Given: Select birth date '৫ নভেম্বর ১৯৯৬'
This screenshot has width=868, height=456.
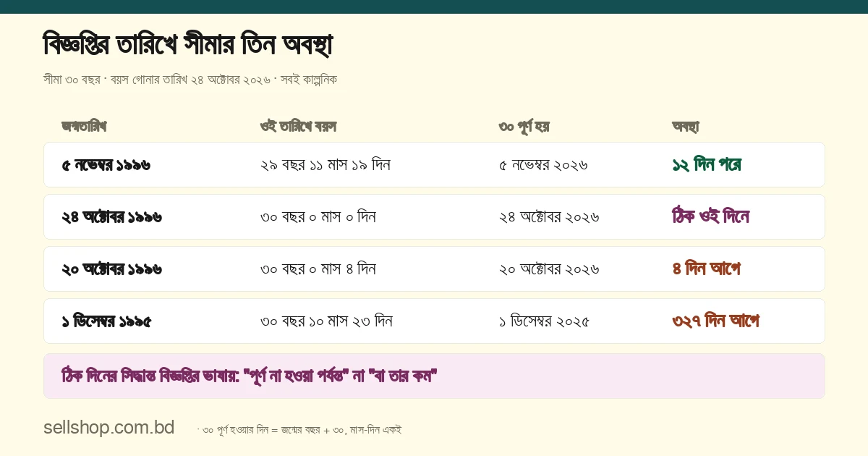Looking at the screenshot, I should (x=106, y=165).
